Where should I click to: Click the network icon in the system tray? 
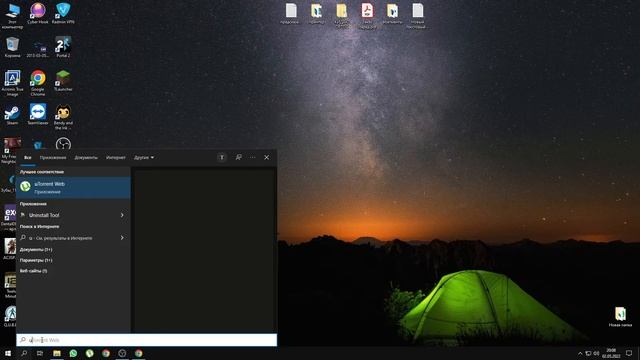point(588,353)
